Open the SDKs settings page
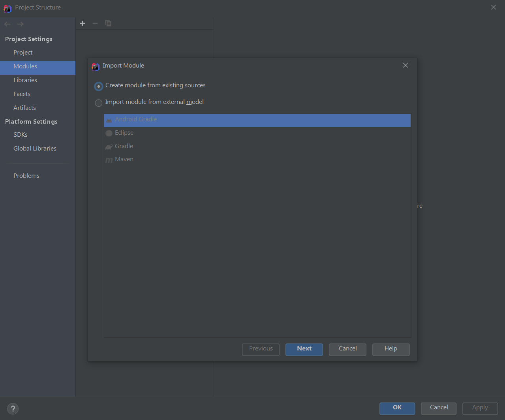Image resolution: width=505 pixels, height=420 pixels. pos(38,135)
